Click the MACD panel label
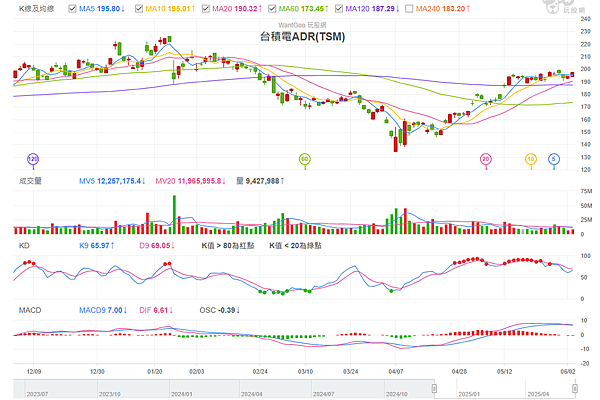 pos(30,310)
